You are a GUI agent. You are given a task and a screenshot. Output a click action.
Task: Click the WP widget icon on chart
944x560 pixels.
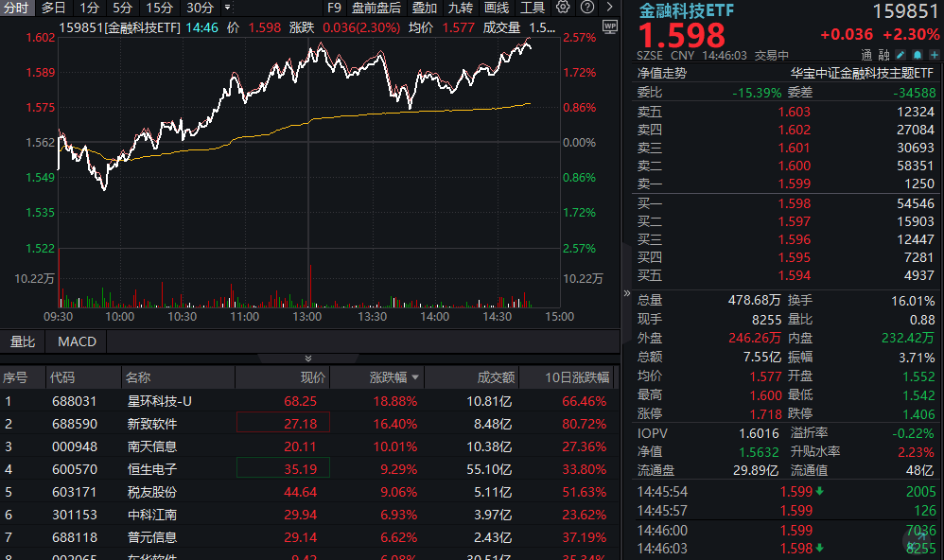(x=609, y=27)
